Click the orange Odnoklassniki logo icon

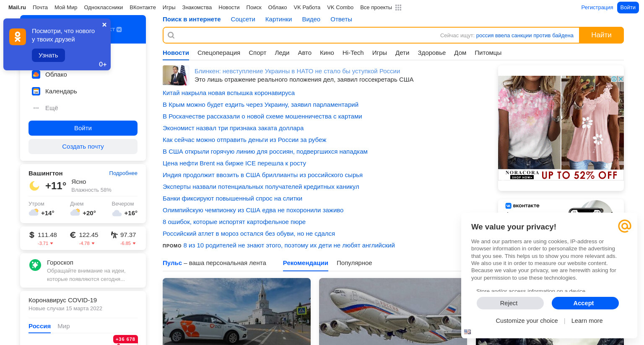tap(18, 37)
